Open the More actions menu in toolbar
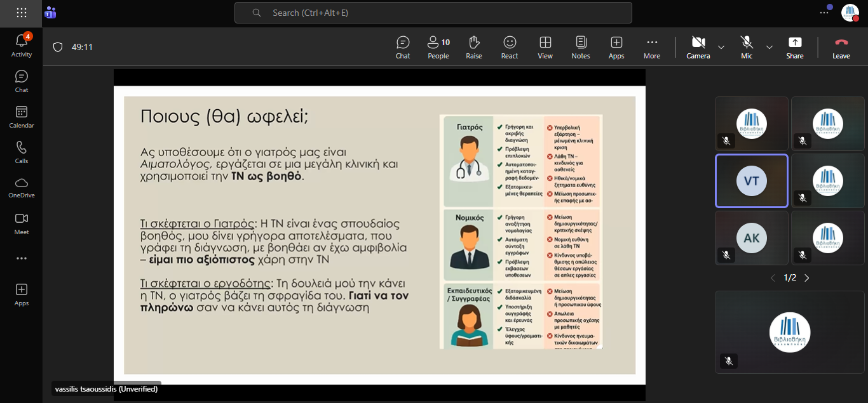The width and height of the screenshot is (868, 403). (x=651, y=47)
